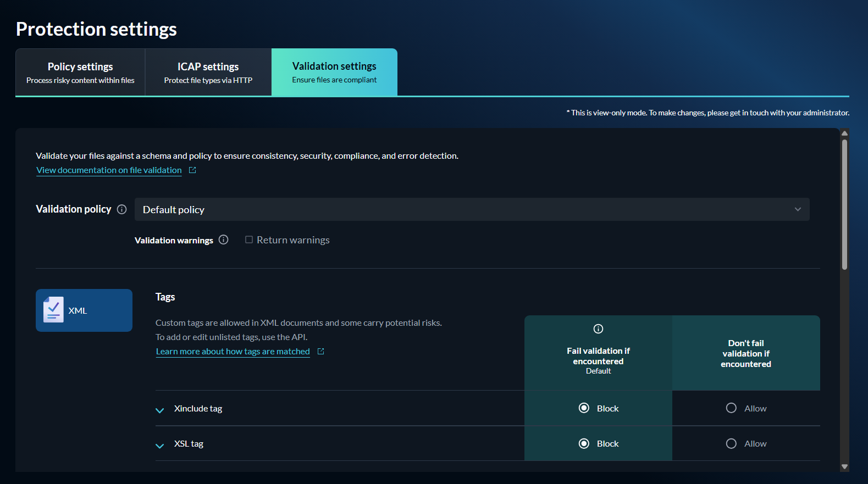Screen dimensions: 868x484
Task: Open the Validation settings tab
Action: [x=334, y=73]
